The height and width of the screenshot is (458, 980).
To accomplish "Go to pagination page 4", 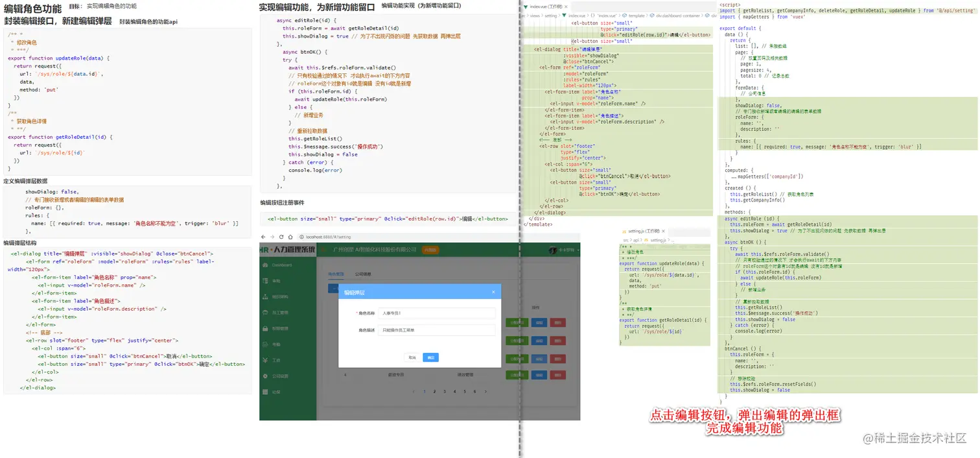I will pyautogui.click(x=455, y=392).
